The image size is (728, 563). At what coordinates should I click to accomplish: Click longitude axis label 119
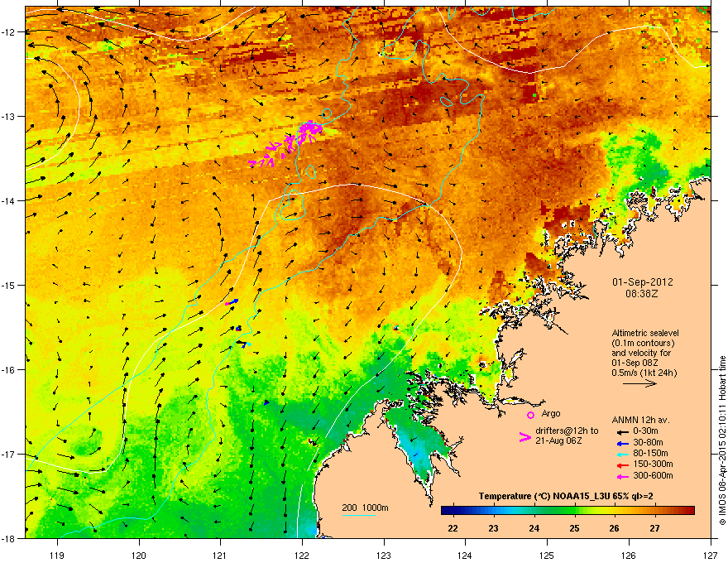[57, 555]
